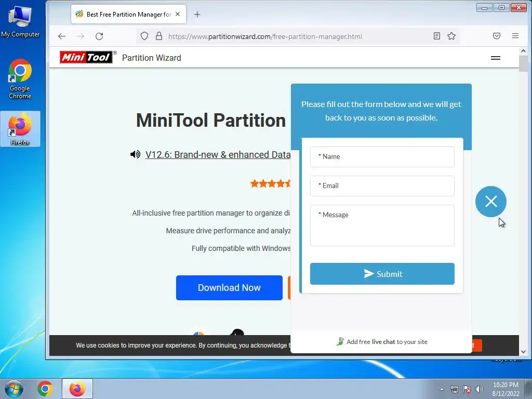Close the Best Free Partition Manager tab
The height and width of the screenshot is (399, 532).
click(x=178, y=14)
